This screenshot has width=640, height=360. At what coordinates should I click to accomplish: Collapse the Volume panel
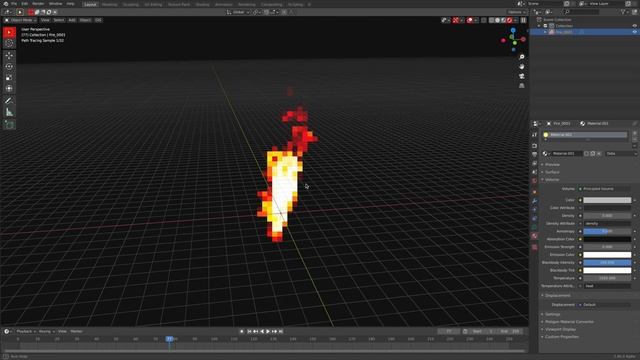coord(552,180)
